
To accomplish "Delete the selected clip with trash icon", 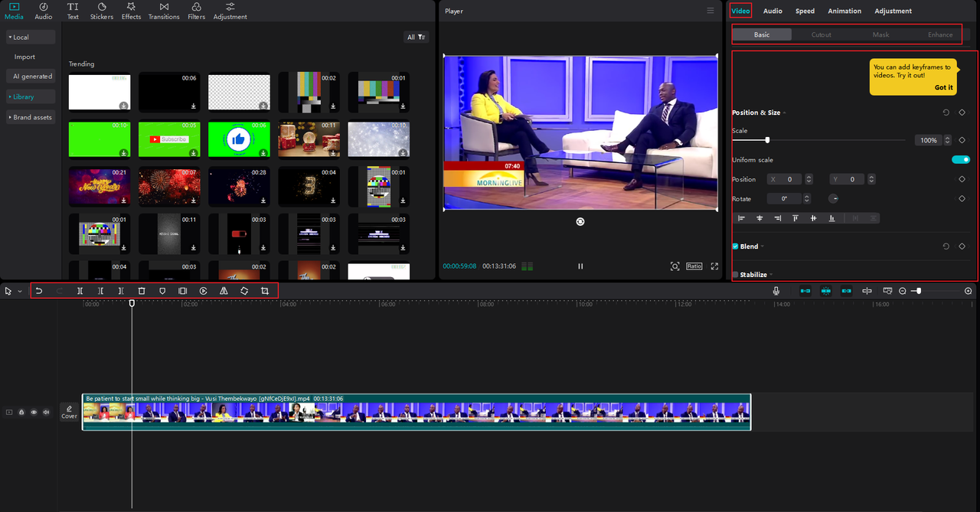I will tap(142, 291).
